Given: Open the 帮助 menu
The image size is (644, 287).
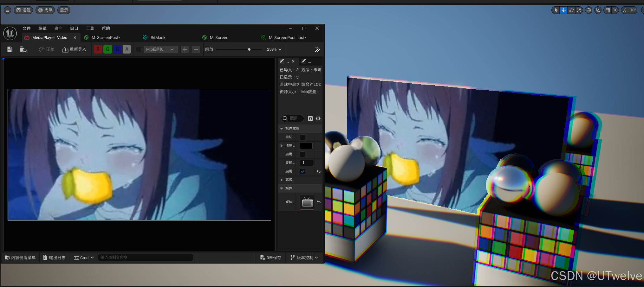Looking at the screenshot, I should [x=106, y=28].
